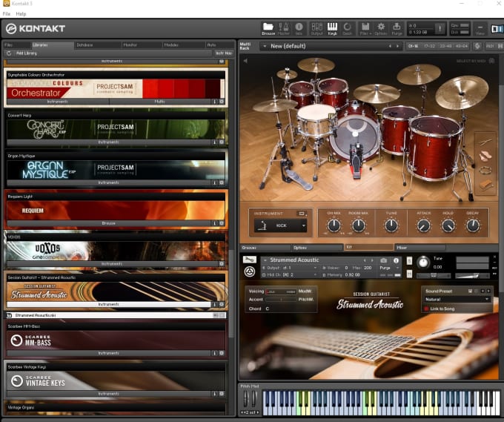Viewport: 504px width, 422px height.
Task: Click the panic exclamation mark button
Action: tap(440, 29)
